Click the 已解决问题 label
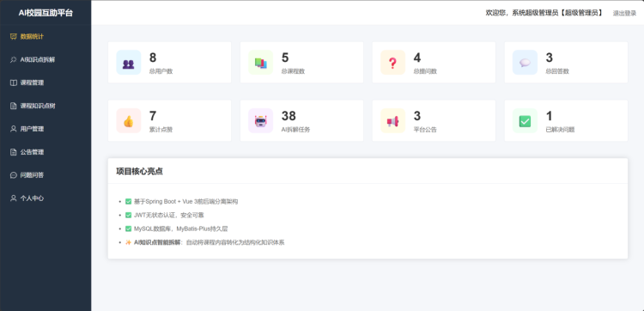 click(560, 130)
